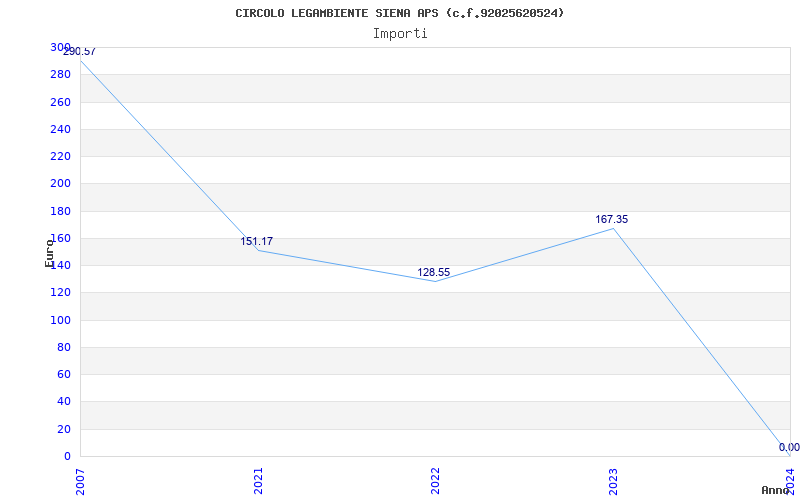Click the 240 tick label on y-axis

pos(60,130)
